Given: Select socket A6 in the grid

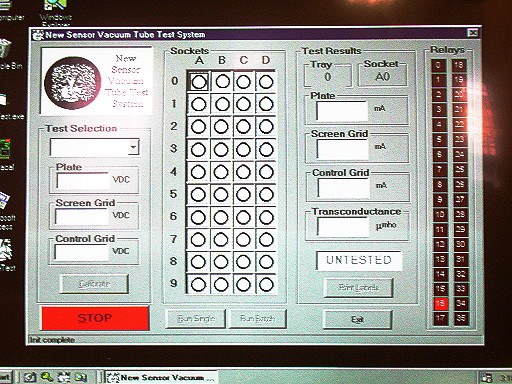Looking at the screenshot, I should [x=199, y=217].
